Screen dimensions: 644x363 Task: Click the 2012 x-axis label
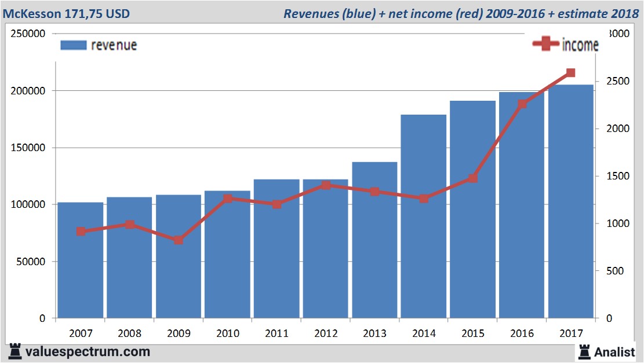(x=326, y=333)
